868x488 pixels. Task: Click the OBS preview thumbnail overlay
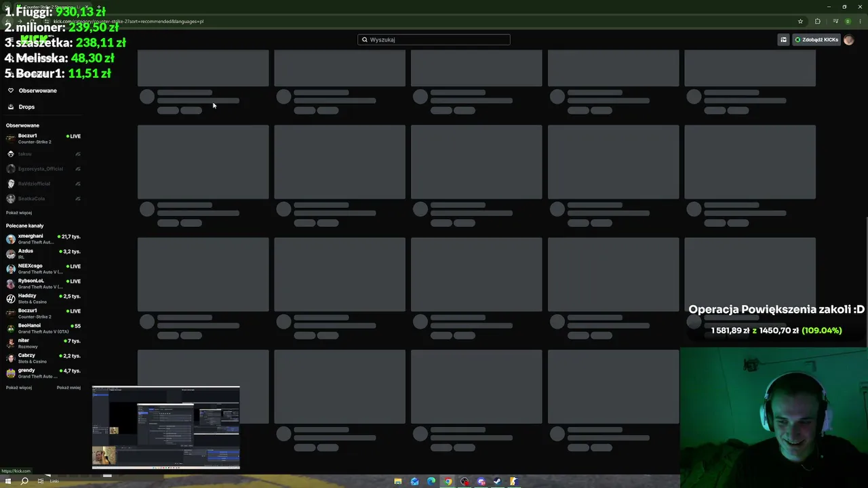(166, 427)
